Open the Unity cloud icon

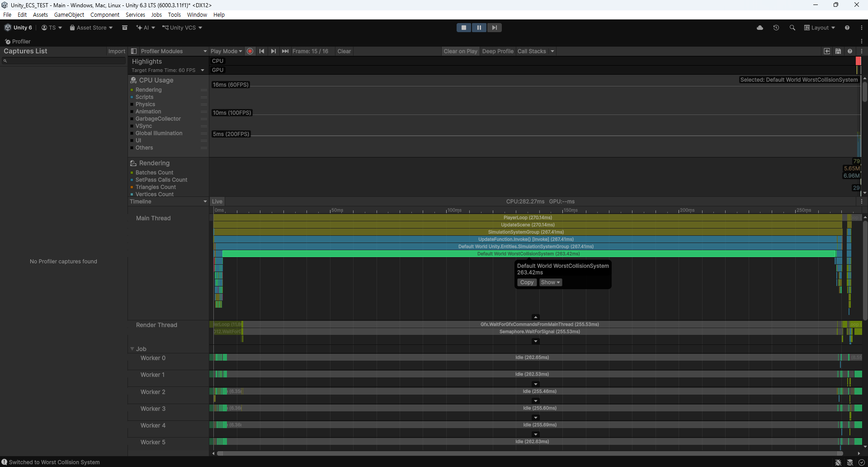pyautogui.click(x=760, y=28)
